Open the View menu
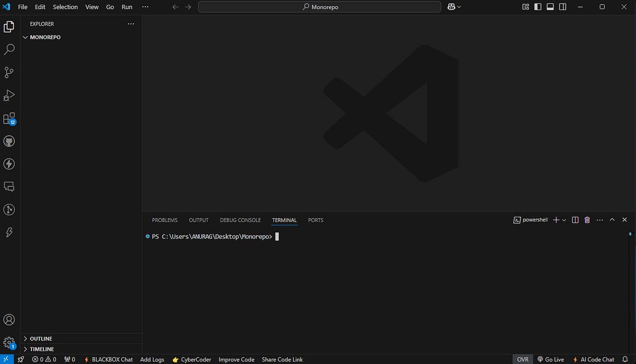 [x=92, y=7]
